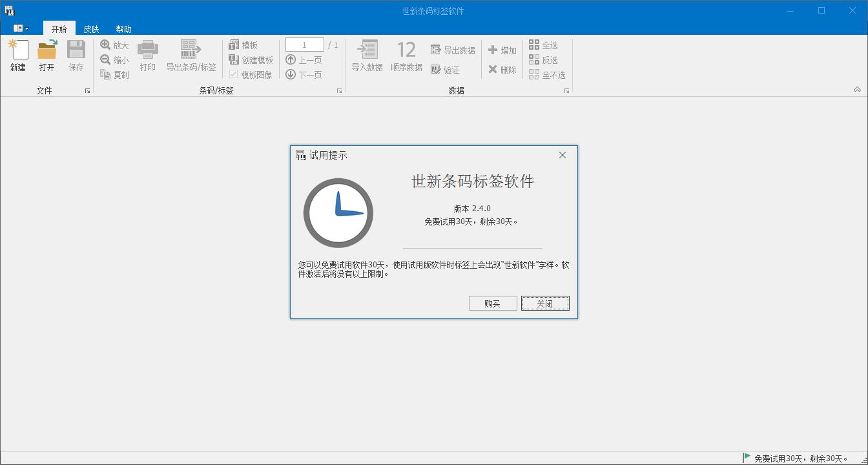Add a record using 增加
This screenshot has height=465, width=868.
tap(502, 50)
